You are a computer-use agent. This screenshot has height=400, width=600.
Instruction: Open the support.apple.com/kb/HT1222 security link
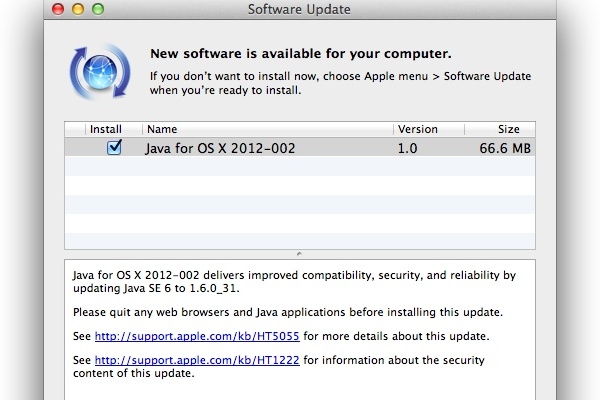[197, 360]
